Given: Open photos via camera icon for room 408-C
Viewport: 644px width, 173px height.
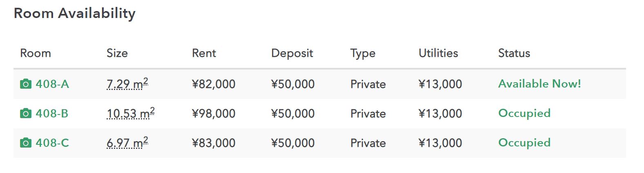Looking at the screenshot, I should (25, 143).
